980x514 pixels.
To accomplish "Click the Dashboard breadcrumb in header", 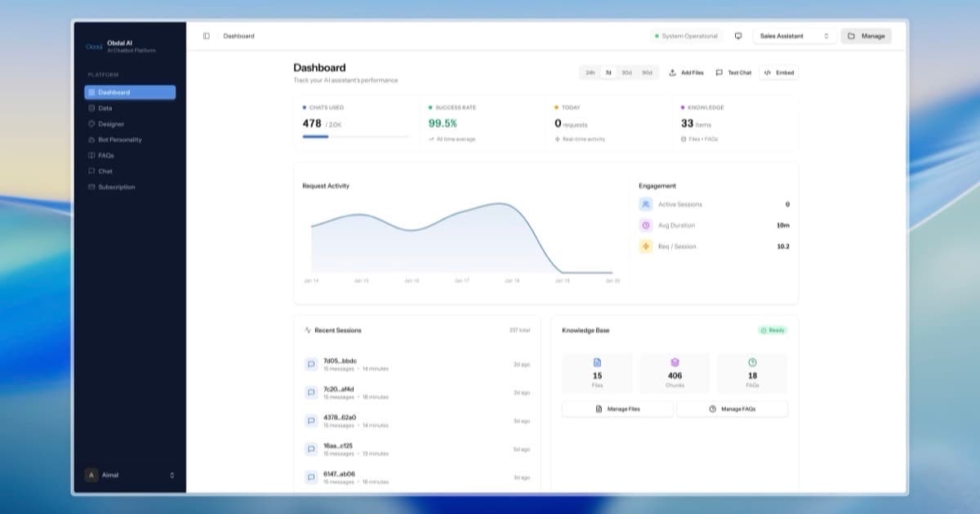I will click(x=238, y=36).
